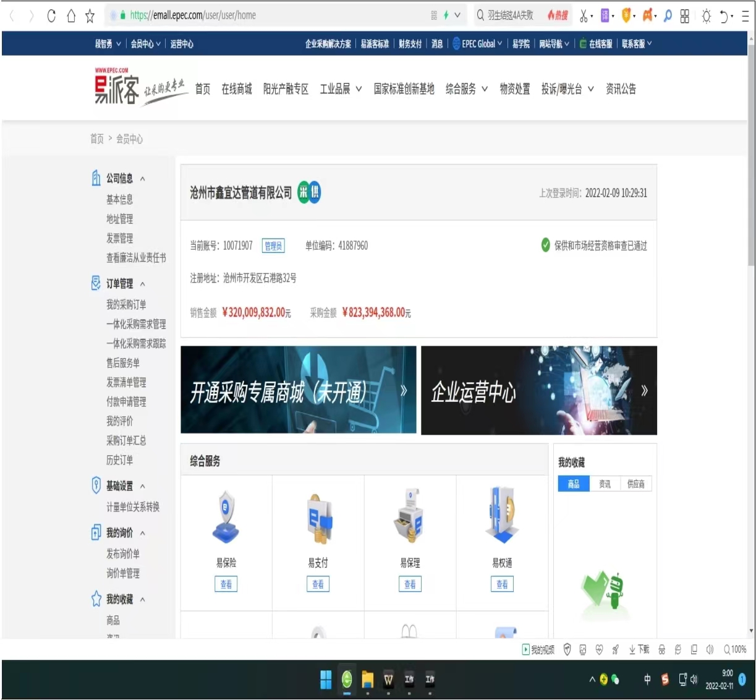Expand the 综合服务 navigation dropdown

click(x=467, y=89)
